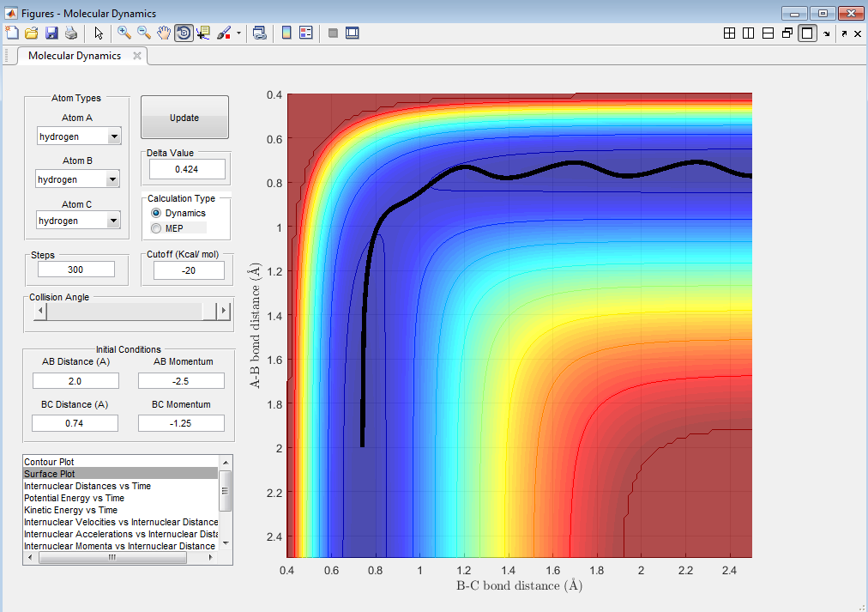Choose the MEP radio button
Image resolution: width=868 pixels, height=612 pixels.
(x=156, y=228)
